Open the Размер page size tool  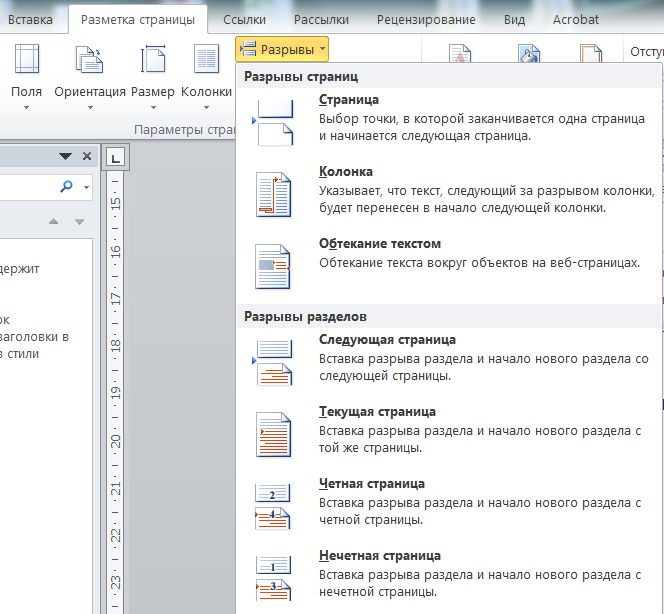[153, 77]
